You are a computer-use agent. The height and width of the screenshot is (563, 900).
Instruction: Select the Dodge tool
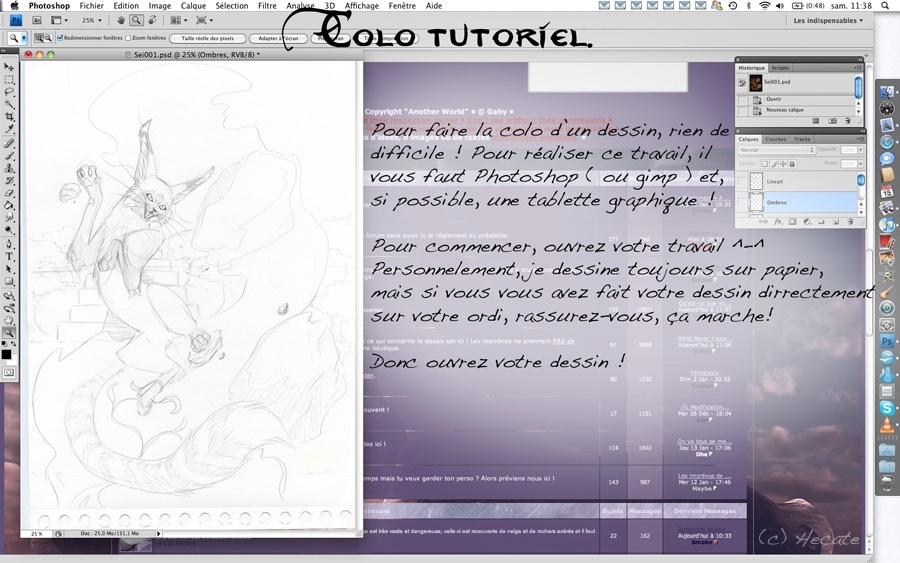click(9, 230)
